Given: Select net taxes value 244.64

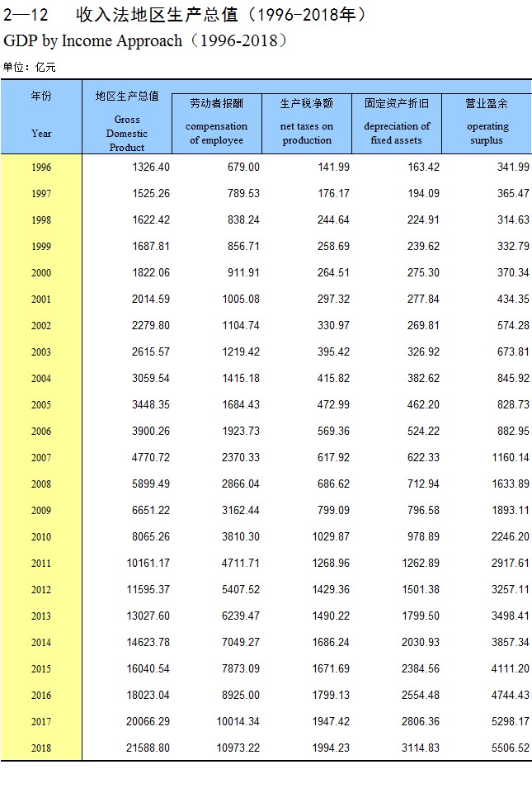Looking at the screenshot, I should pyautogui.click(x=333, y=219).
